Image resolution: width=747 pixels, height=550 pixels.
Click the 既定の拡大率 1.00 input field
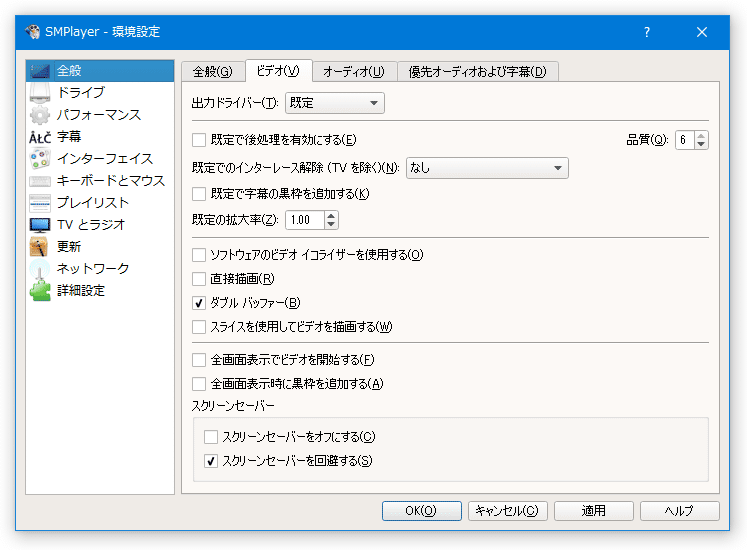point(305,220)
